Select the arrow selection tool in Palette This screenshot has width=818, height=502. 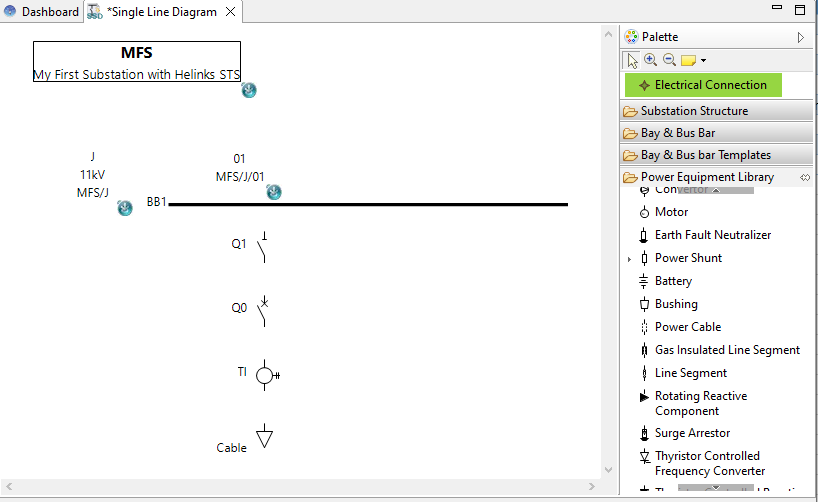pyautogui.click(x=632, y=60)
